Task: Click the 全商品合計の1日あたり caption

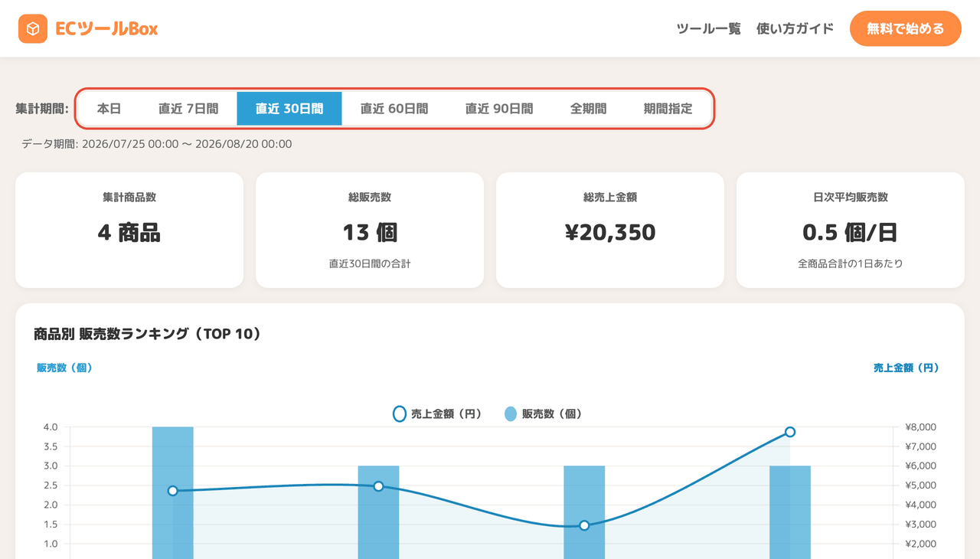Action: pyautogui.click(x=851, y=263)
